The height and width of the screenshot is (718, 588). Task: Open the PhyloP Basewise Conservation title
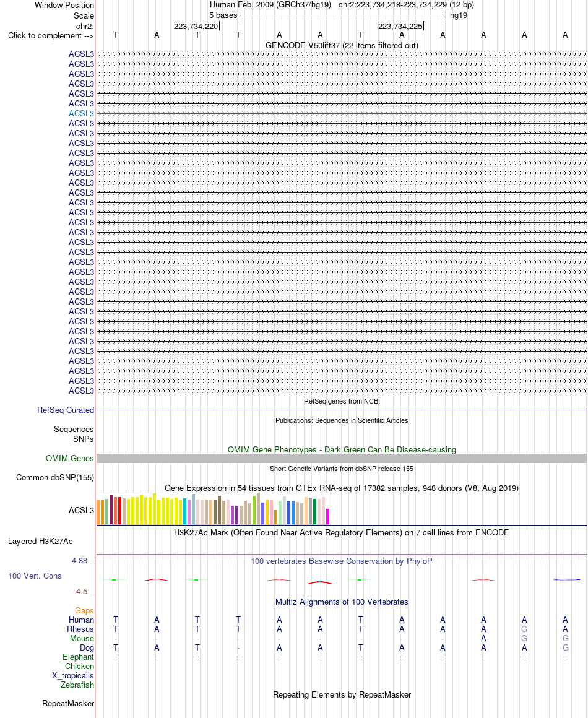click(342, 561)
